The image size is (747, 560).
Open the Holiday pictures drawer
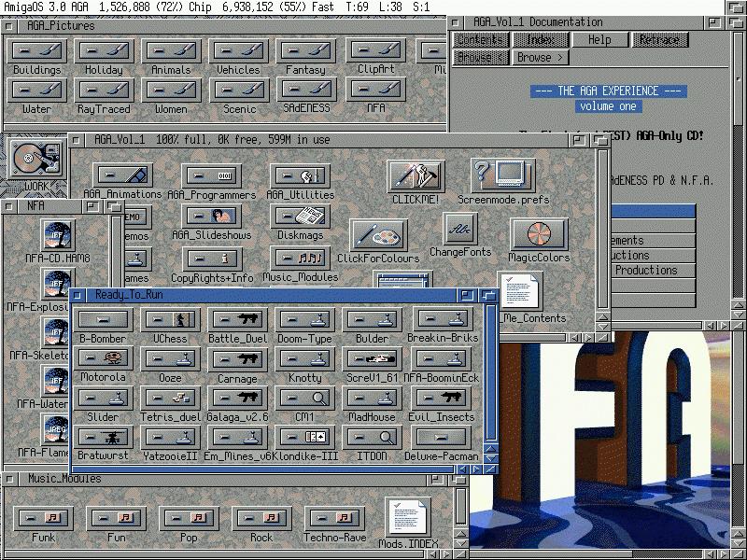click(104, 51)
